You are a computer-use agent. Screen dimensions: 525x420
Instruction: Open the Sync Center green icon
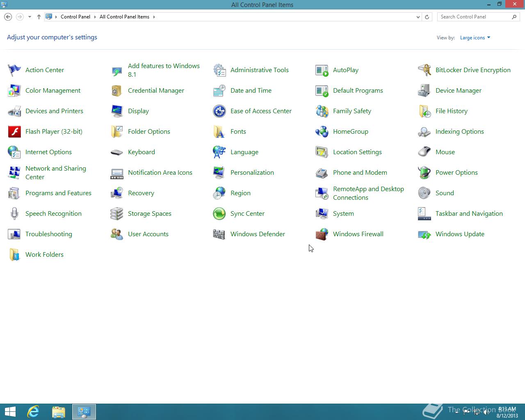coord(219,214)
